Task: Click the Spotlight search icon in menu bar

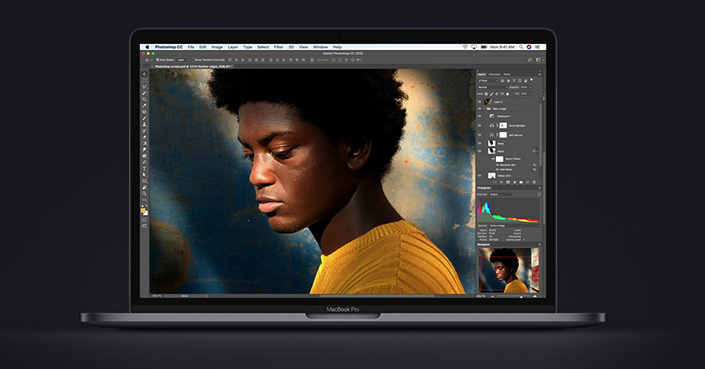Action: (521, 47)
